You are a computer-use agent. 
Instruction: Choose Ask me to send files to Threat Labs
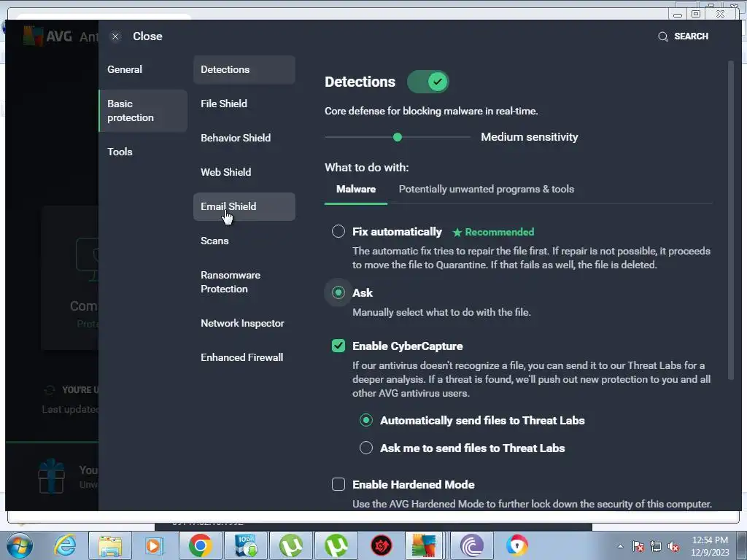click(x=366, y=448)
